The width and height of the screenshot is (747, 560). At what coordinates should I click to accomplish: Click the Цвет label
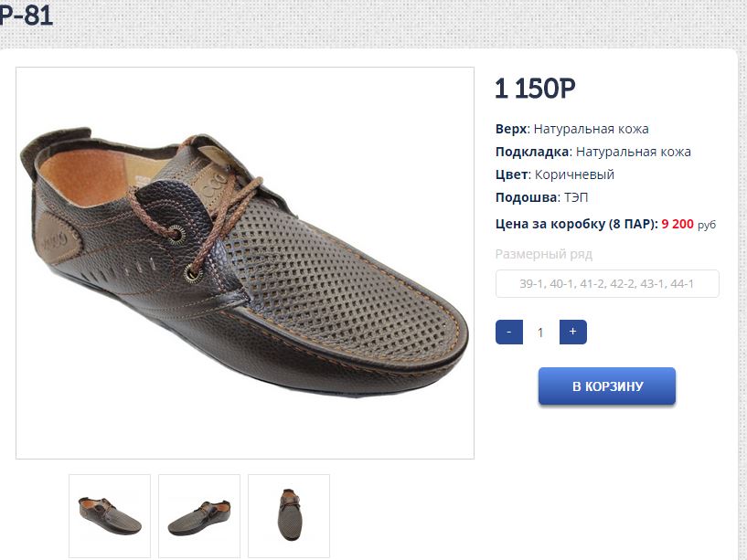click(x=511, y=174)
